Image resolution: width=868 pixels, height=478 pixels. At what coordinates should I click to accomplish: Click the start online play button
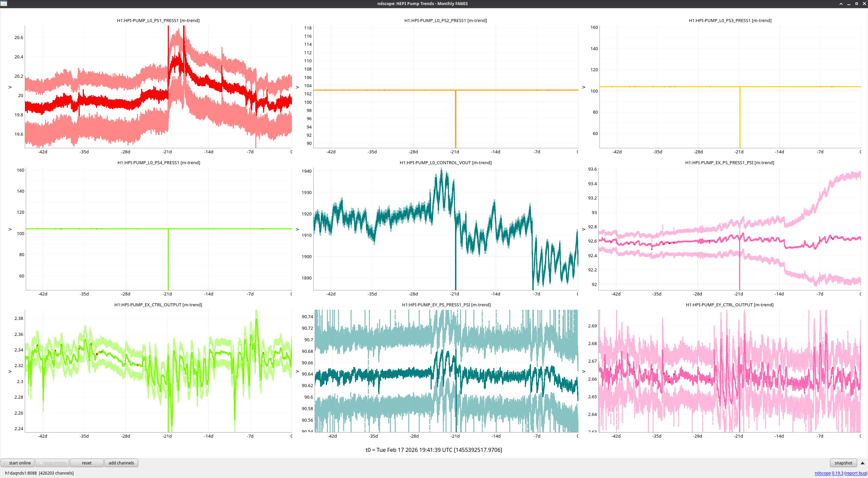click(x=18, y=463)
